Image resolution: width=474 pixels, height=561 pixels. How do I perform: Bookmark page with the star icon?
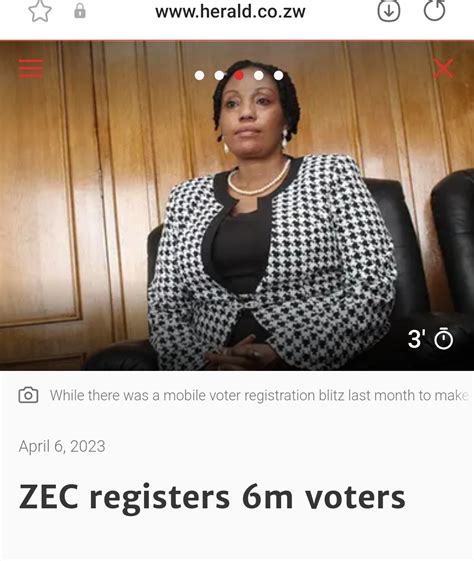tap(40, 11)
